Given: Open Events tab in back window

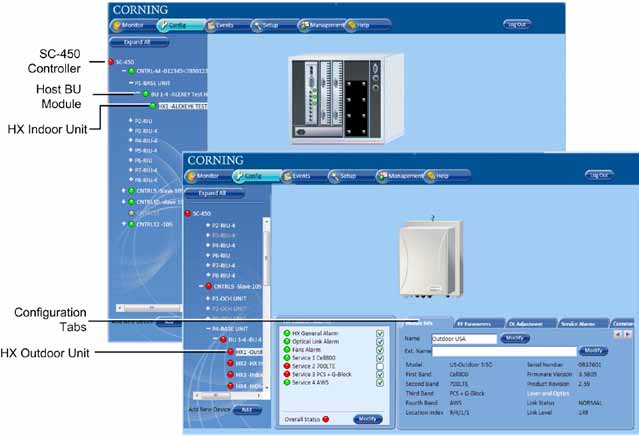Looking at the screenshot, I should click(x=226, y=25).
